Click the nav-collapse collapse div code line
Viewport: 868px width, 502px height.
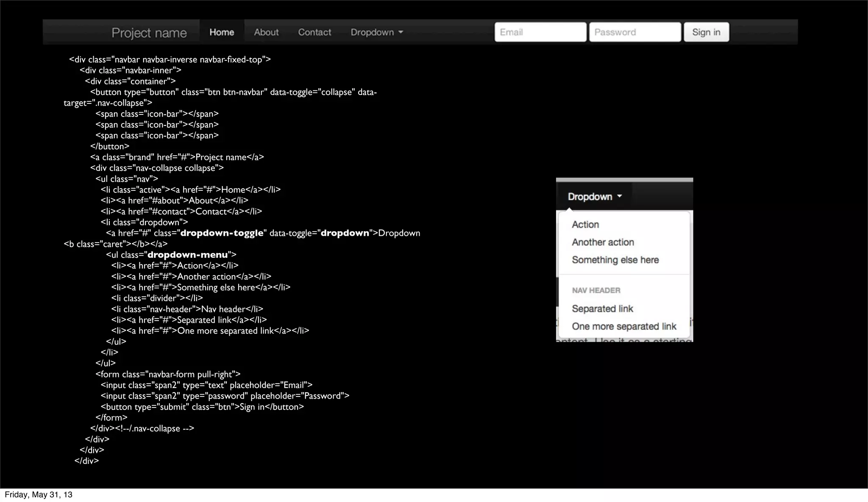coord(157,168)
